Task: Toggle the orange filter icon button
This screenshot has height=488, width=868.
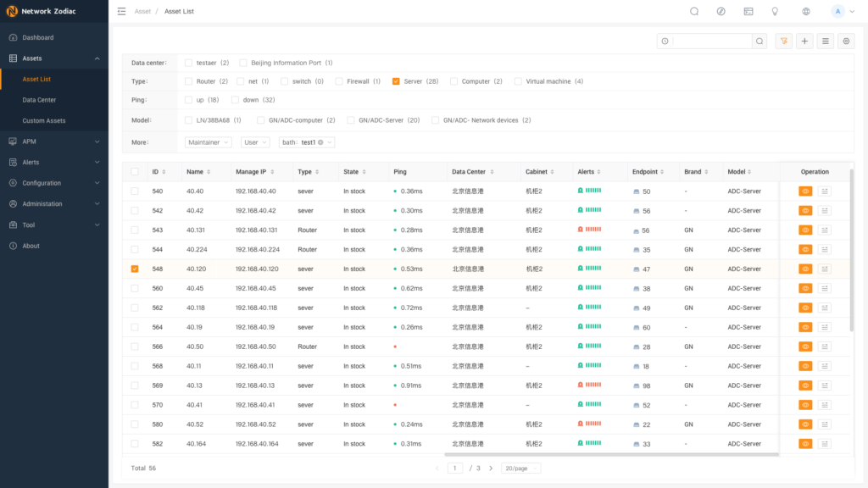Action: point(784,41)
